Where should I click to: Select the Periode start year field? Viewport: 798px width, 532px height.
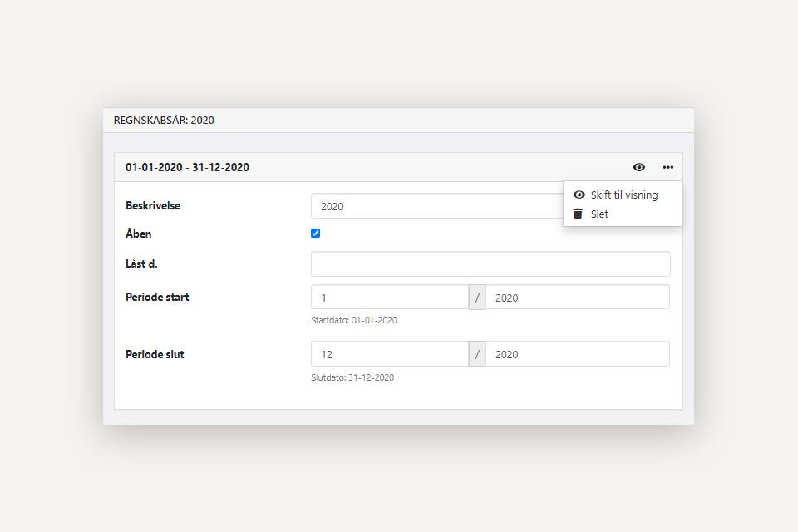pyautogui.click(x=577, y=298)
